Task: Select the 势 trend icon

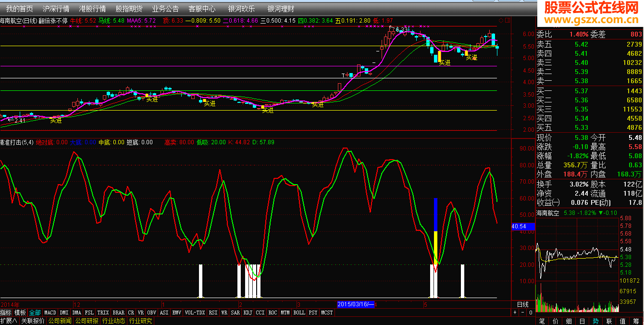Action: (x=595, y=321)
